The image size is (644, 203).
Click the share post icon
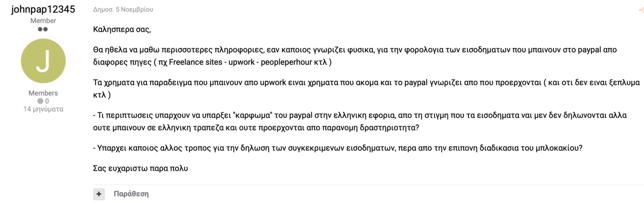641,10
